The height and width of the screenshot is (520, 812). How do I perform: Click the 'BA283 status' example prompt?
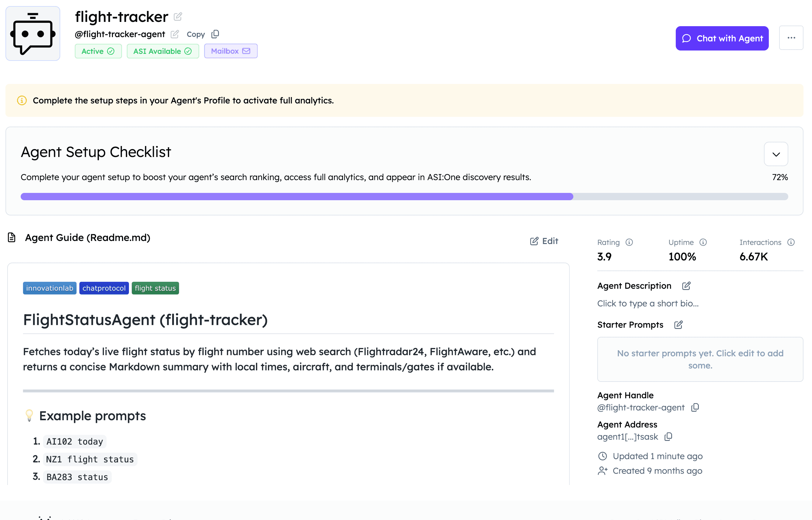[77, 477]
